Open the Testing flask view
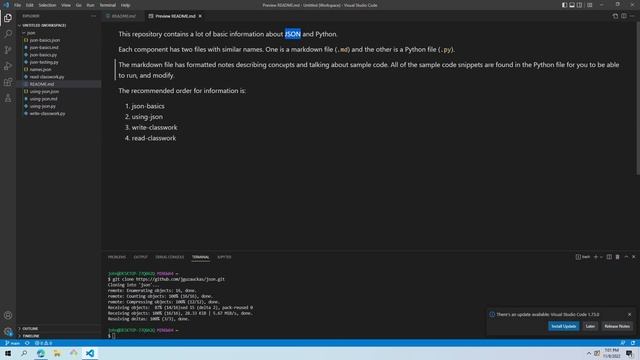Image resolution: width=640 pixels, height=360 pixels. point(8,98)
